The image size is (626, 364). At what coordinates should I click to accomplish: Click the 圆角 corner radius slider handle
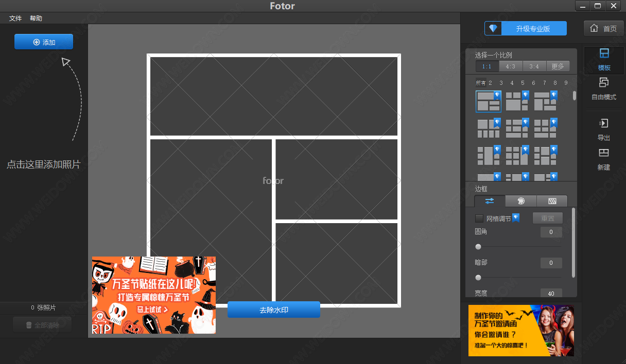(478, 247)
